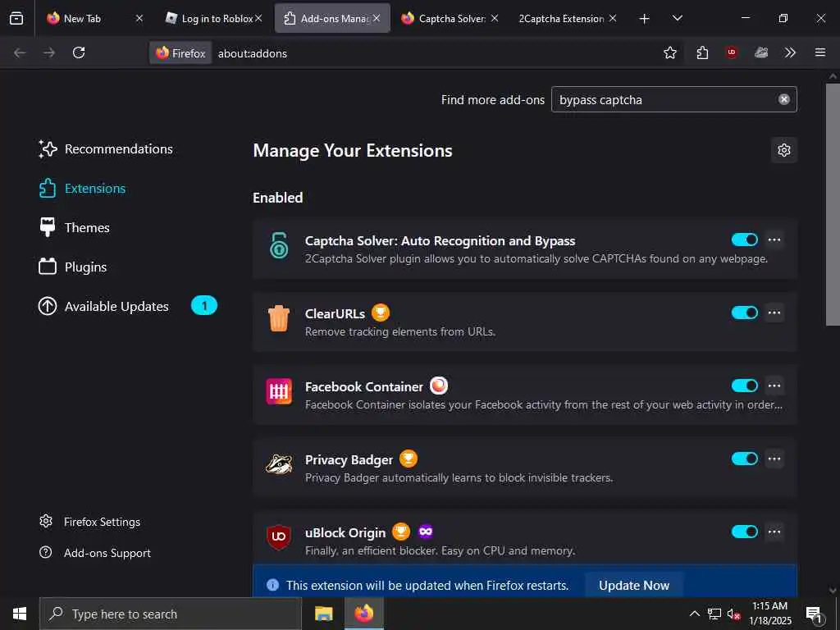Open the muted volume tray icon
The height and width of the screenshot is (630, 840).
pos(733,614)
